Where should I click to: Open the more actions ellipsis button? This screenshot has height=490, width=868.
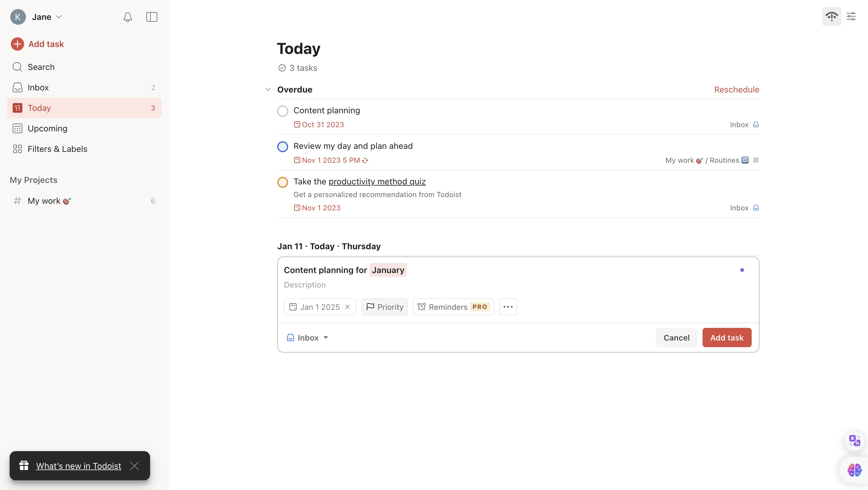click(508, 307)
